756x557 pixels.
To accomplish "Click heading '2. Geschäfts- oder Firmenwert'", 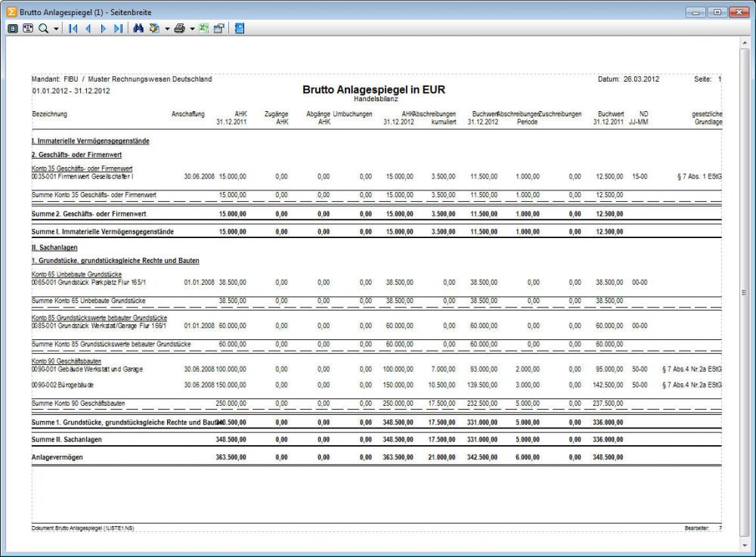I will (x=76, y=155).
